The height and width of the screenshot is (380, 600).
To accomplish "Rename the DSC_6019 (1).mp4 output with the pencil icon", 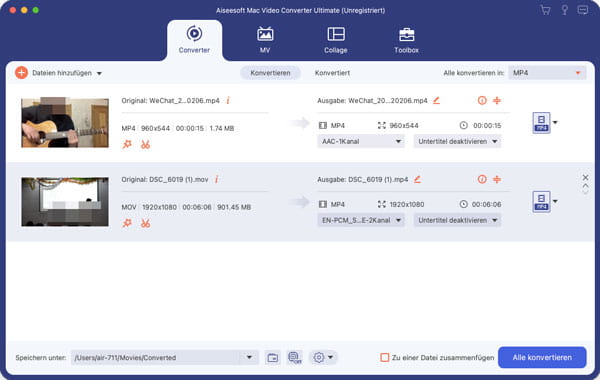I will point(417,179).
